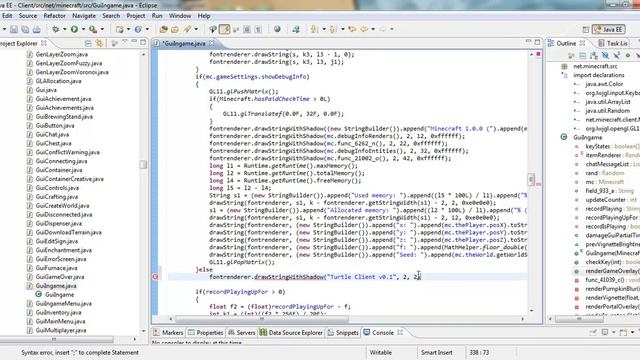
Task: Click the Project Explorer vertical scrollbar thumb
Action: (x=143, y=164)
